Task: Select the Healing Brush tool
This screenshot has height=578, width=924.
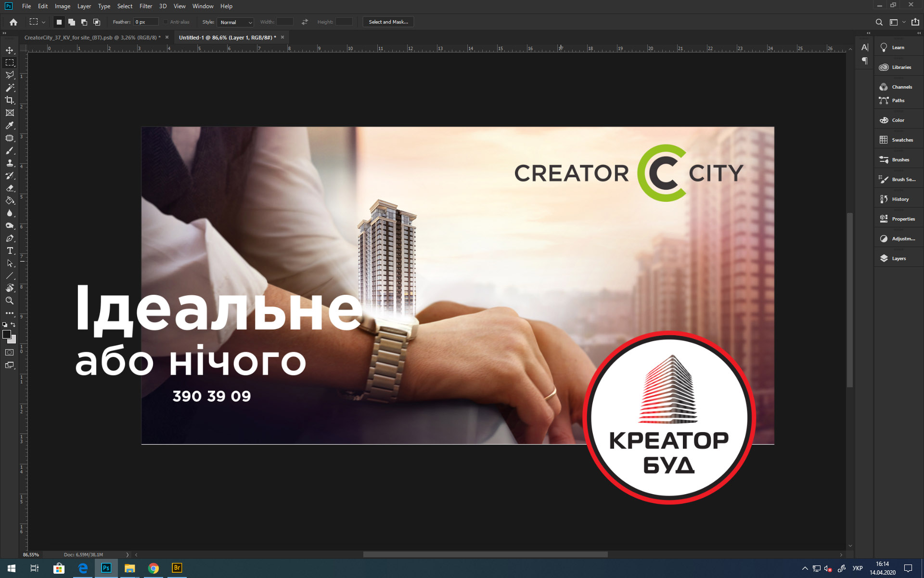Action: 10,138
